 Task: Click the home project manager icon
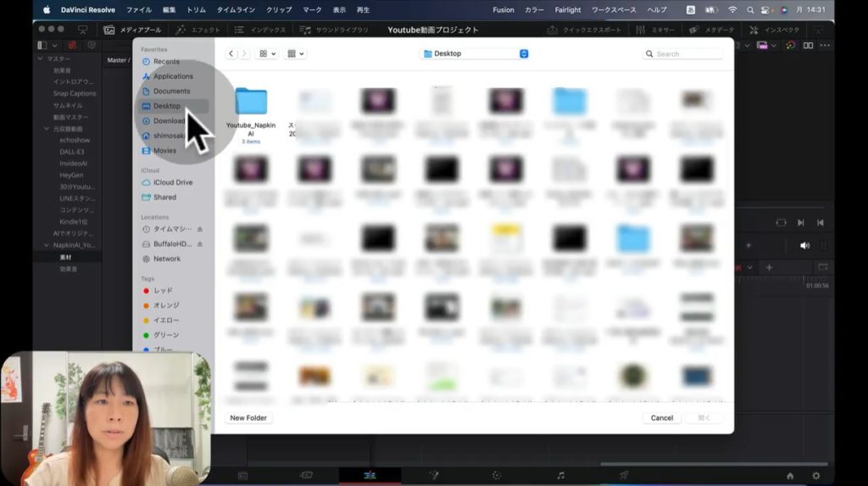(790, 476)
